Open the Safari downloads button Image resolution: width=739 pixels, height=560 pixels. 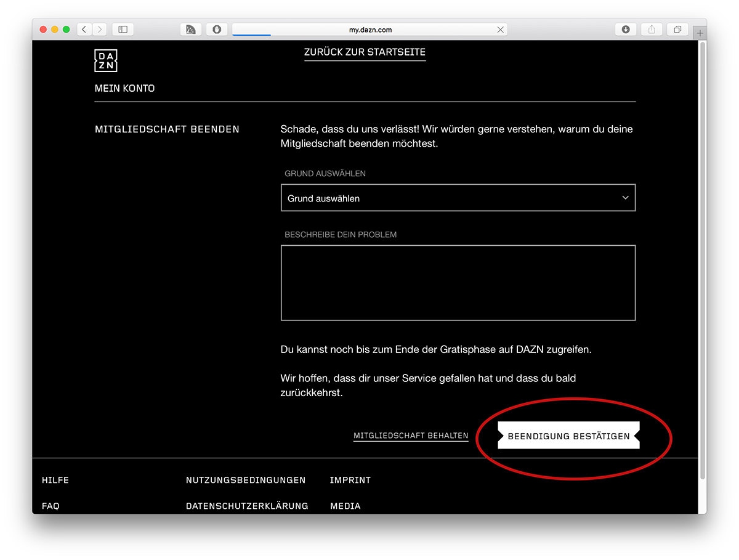[x=626, y=29]
